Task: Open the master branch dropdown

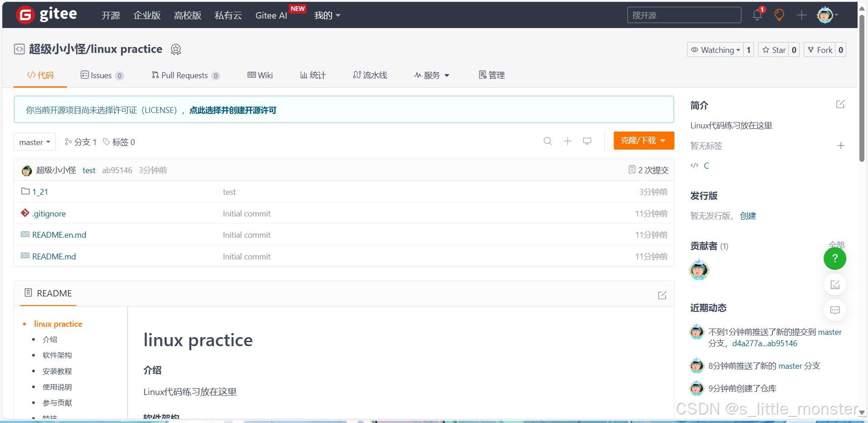Action: (34, 141)
